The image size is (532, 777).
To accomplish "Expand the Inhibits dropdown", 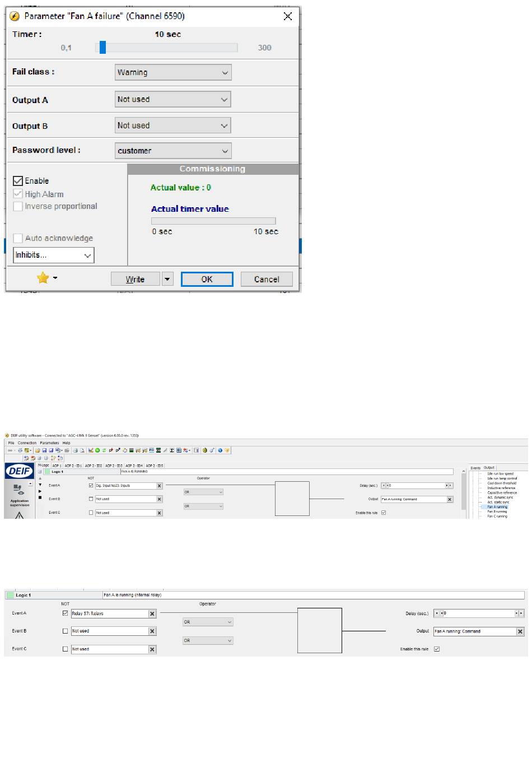I will (53, 255).
